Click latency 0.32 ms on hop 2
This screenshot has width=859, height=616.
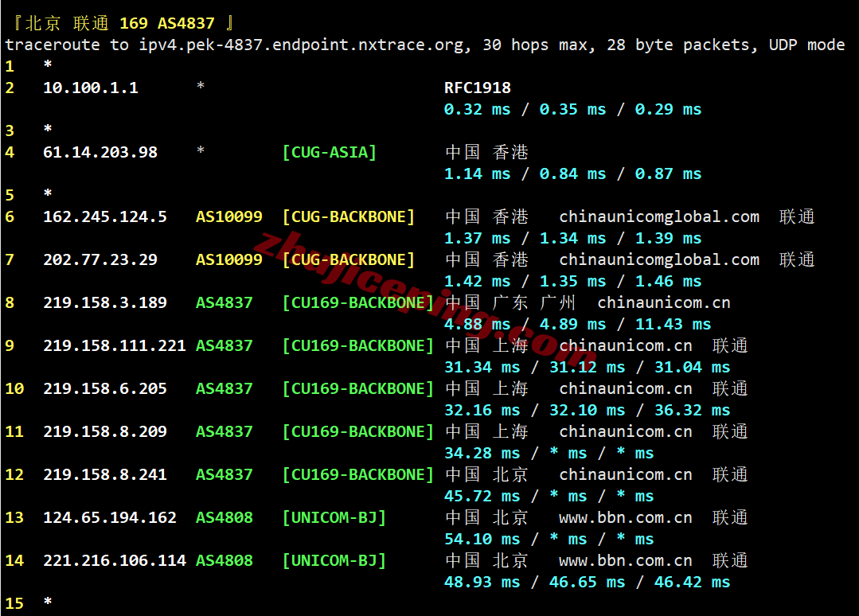pyautogui.click(x=477, y=110)
